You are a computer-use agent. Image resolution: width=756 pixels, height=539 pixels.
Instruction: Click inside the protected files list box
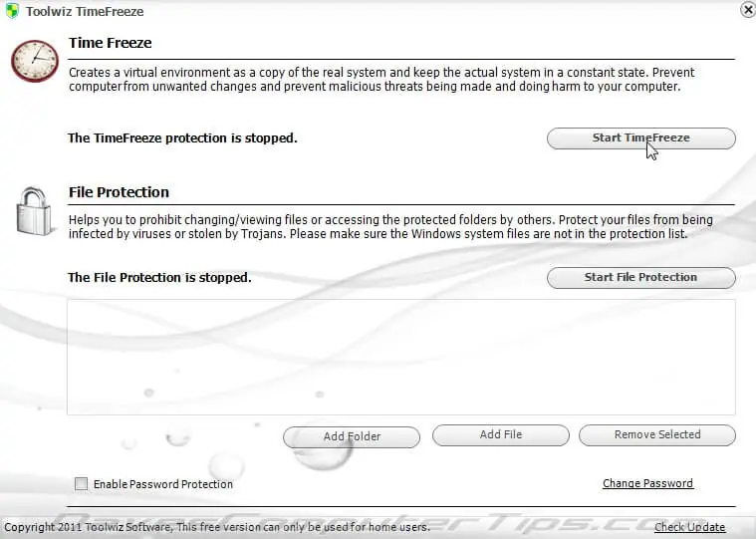click(401, 357)
